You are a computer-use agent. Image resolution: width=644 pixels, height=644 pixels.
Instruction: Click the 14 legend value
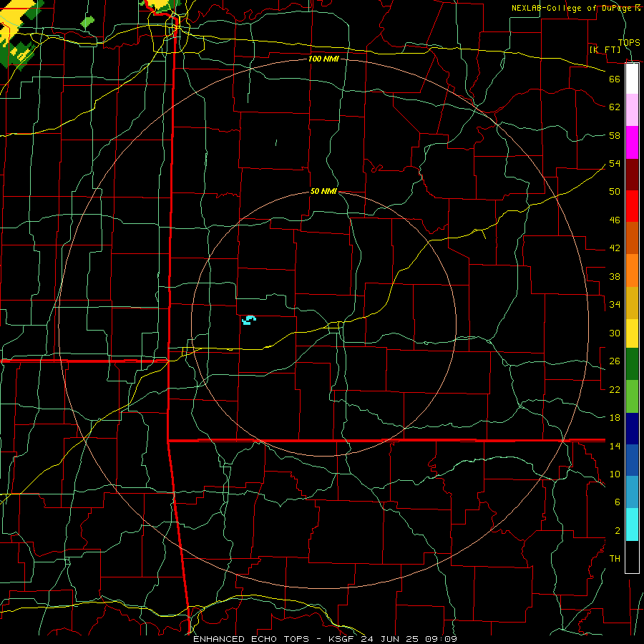tap(615, 446)
